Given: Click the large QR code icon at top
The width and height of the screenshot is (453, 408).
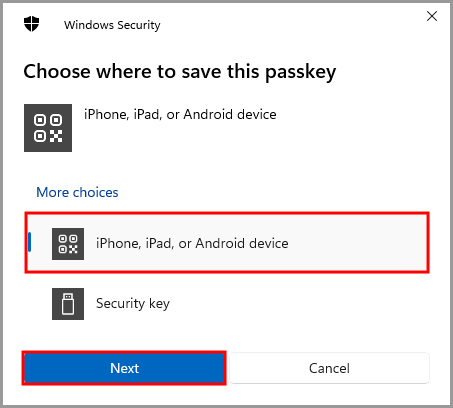Looking at the screenshot, I should (x=48, y=128).
